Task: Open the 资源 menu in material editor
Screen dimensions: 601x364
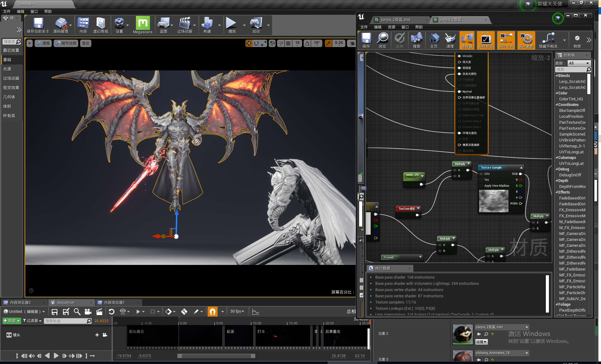Action: (x=392, y=27)
